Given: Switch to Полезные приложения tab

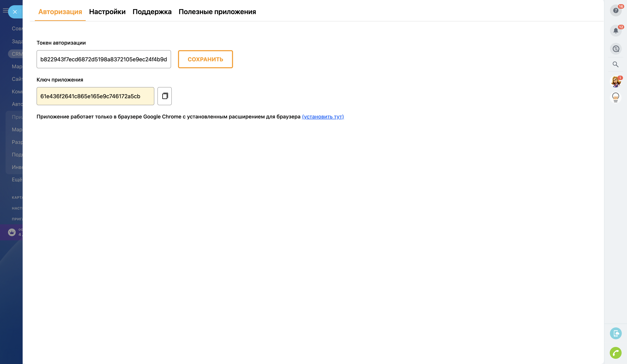Looking at the screenshot, I should click(217, 11).
